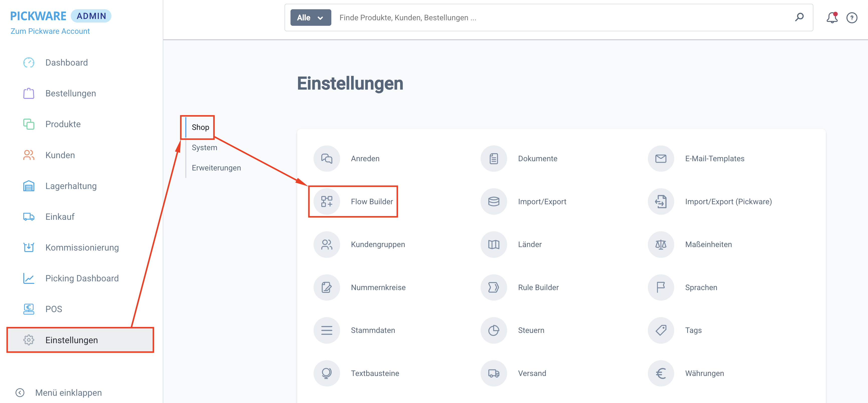Open Lagerhaltung in the sidebar
868x403 pixels.
pos(71,186)
